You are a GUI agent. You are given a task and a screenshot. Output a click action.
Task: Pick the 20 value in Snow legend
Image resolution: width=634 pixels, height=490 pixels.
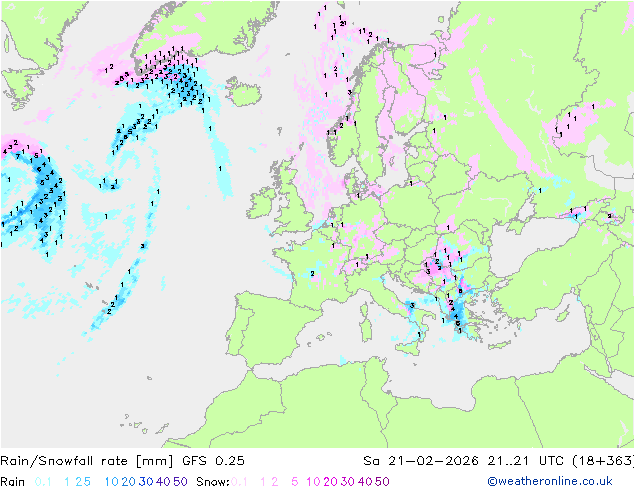(x=330, y=482)
